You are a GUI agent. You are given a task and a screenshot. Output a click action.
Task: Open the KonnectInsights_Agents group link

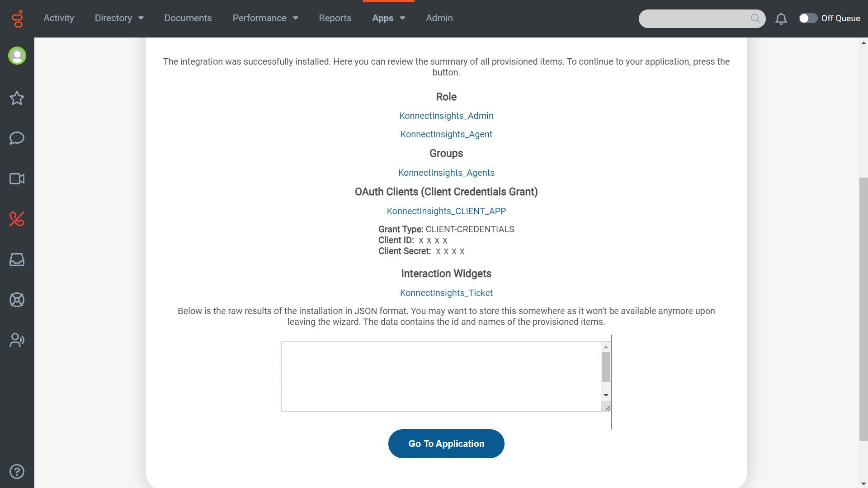click(x=446, y=173)
